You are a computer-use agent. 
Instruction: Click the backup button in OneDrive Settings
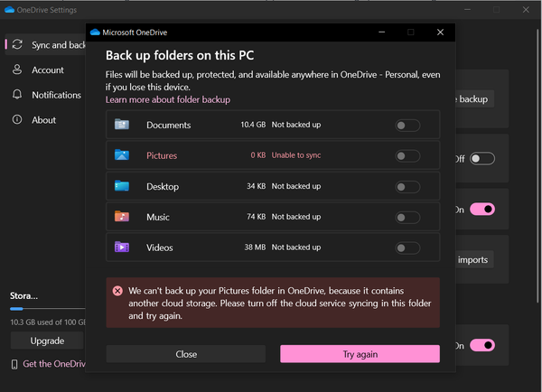click(474, 99)
